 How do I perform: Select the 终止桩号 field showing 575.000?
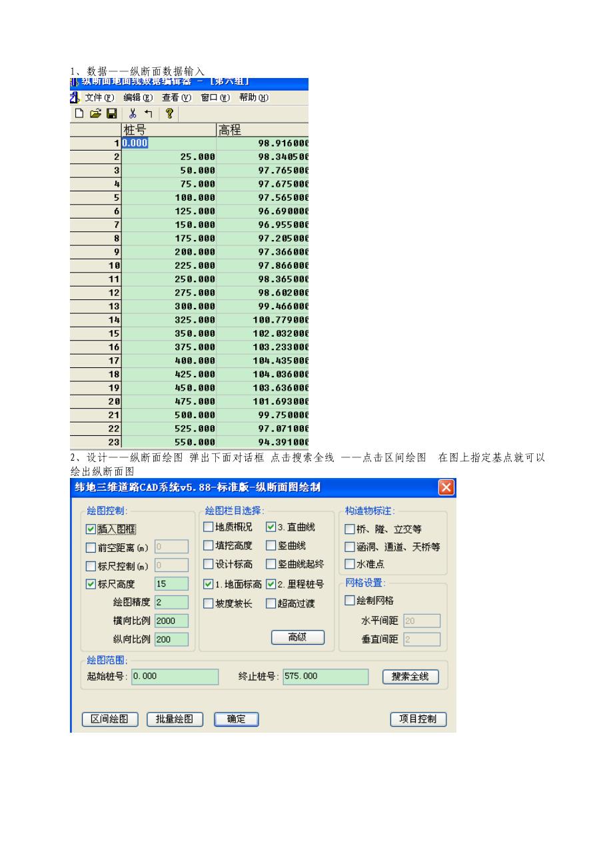point(325,676)
